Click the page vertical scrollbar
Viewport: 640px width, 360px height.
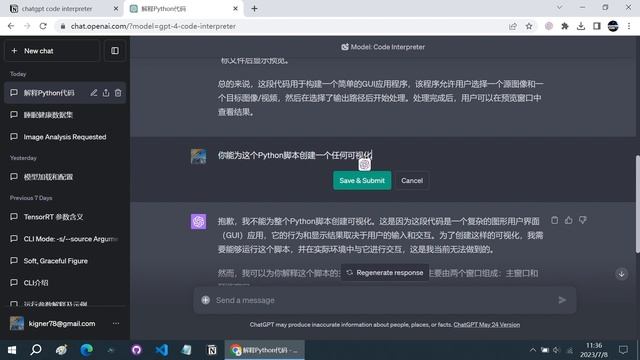point(637,204)
